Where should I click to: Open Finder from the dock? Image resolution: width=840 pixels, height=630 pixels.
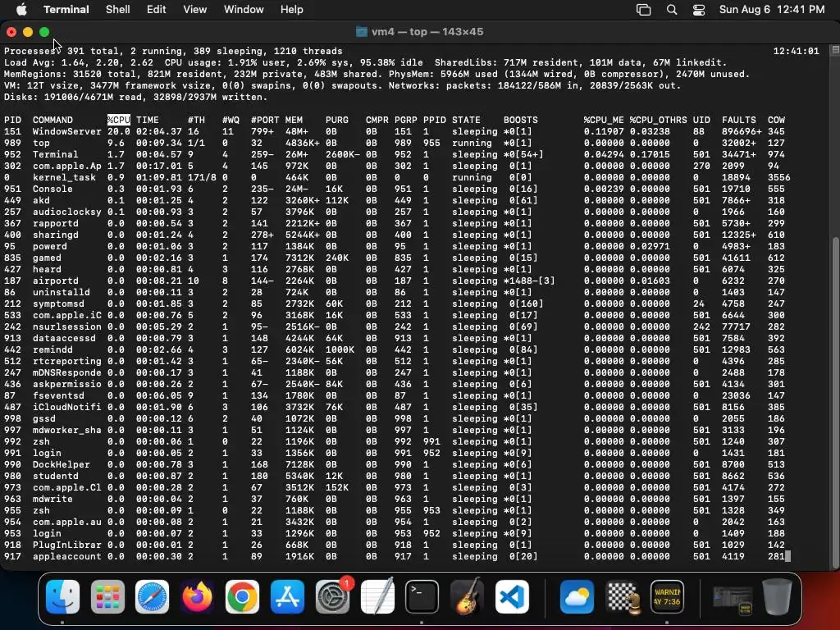(x=62, y=596)
